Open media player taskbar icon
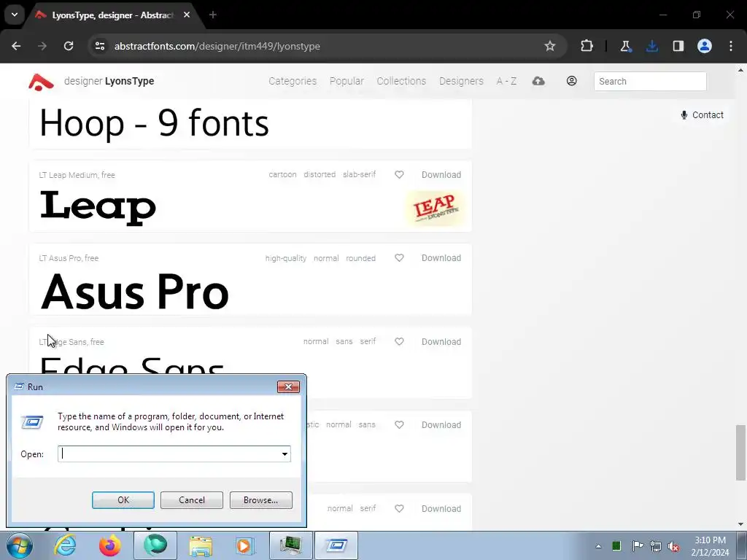The width and height of the screenshot is (747, 560). [x=245, y=545]
